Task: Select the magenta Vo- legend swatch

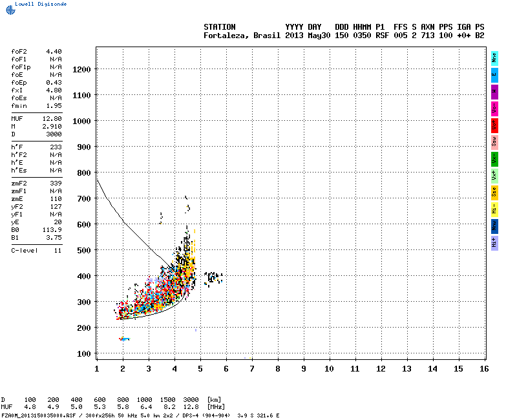Action: point(494,109)
